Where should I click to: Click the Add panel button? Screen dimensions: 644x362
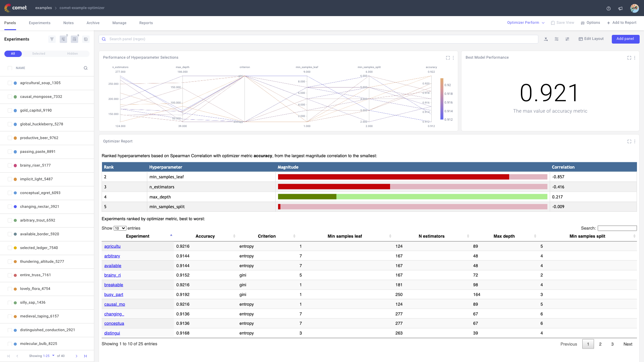[x=625, y=39]
